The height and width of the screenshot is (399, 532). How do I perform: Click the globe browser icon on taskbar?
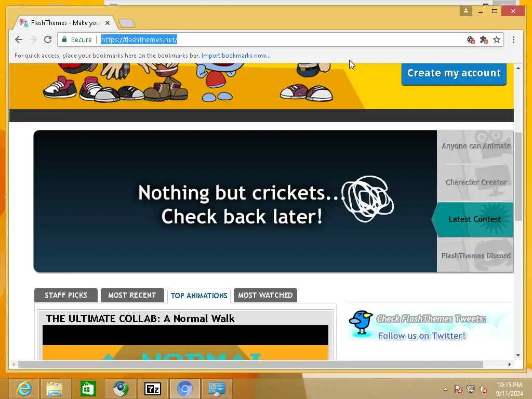[120, 389]
